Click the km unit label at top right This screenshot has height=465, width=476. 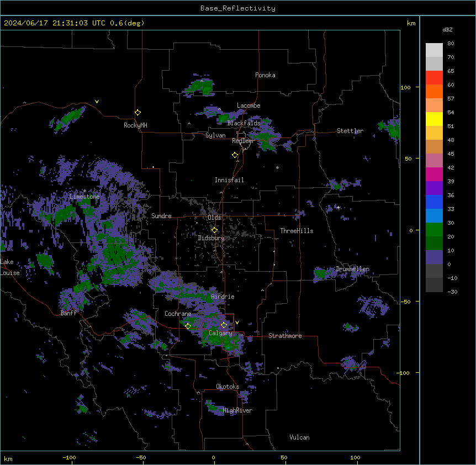click(411, 23)
